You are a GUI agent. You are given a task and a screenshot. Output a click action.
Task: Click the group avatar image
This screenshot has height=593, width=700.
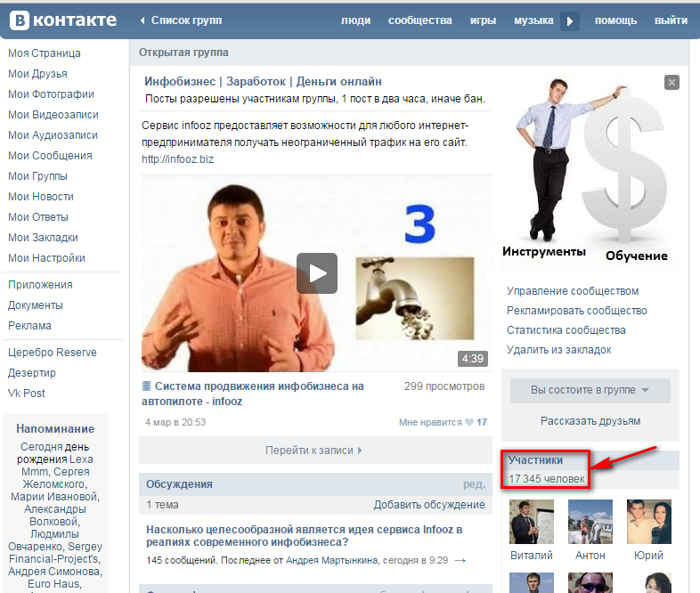click(x=590, y=172)
